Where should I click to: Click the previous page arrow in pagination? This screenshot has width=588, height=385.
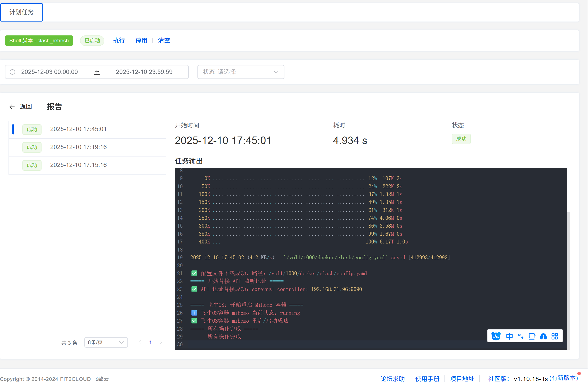140,342
